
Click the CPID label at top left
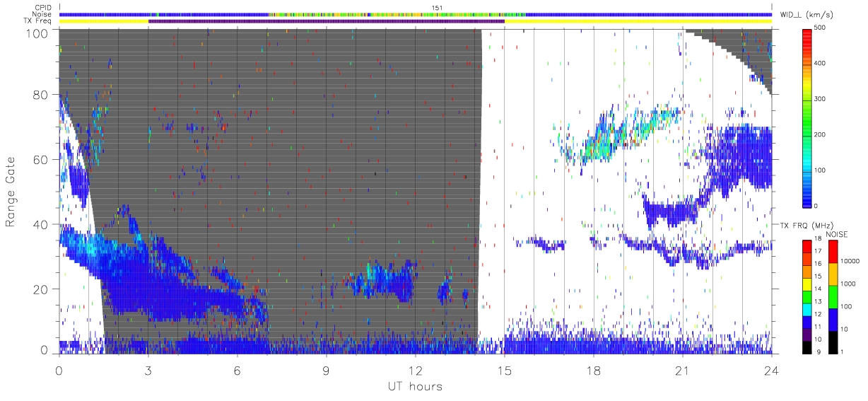(x=43, y=8)
